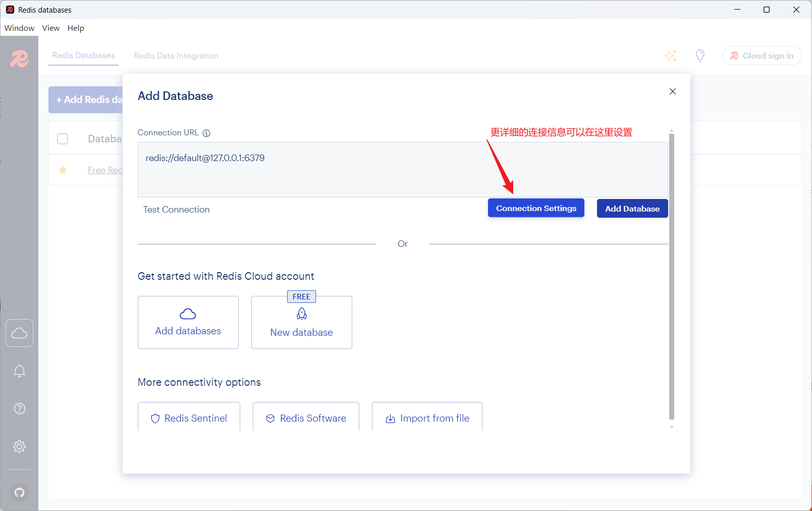Minimize the Redis databases window
The image size is (812, 511).
point(737,10)
